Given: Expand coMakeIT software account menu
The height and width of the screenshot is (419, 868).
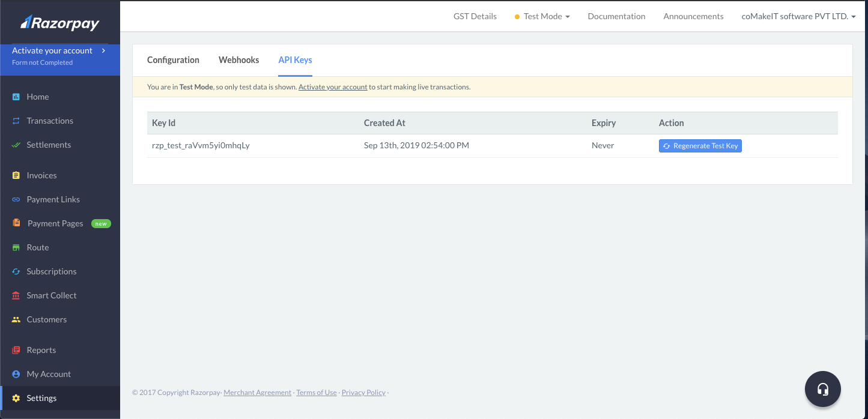Looking at the screenshot, I should pyautogui.click(x=798, y=16).
